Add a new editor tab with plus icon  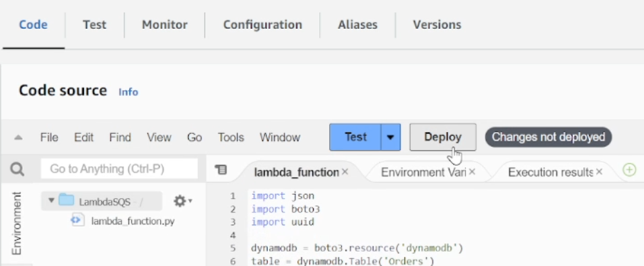pyautogui.click(x=629, y=169)
